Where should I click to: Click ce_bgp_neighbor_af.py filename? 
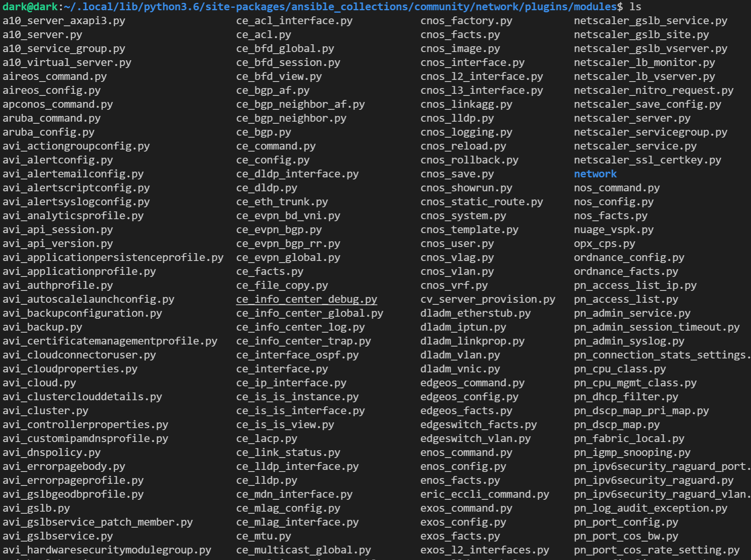point(301,104)
